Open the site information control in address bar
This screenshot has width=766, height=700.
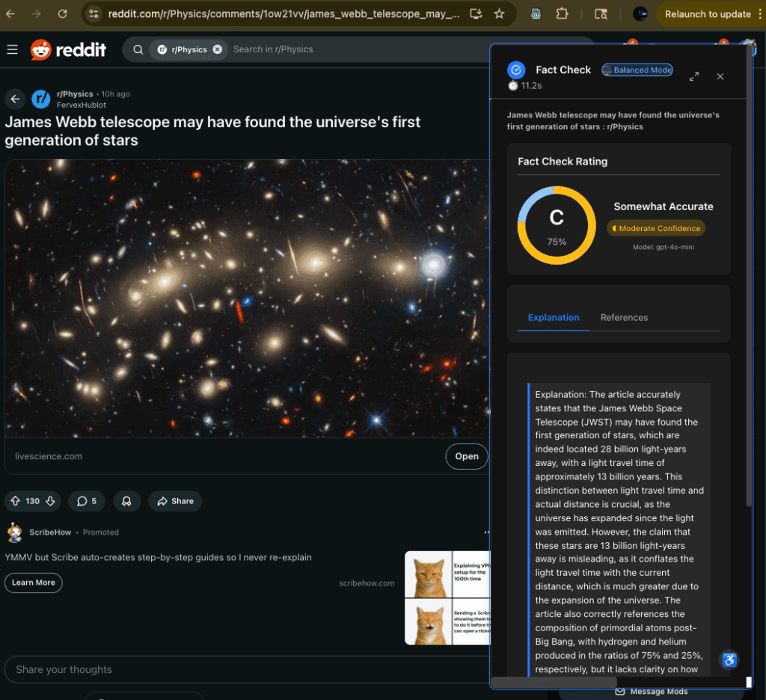point(92,13)
